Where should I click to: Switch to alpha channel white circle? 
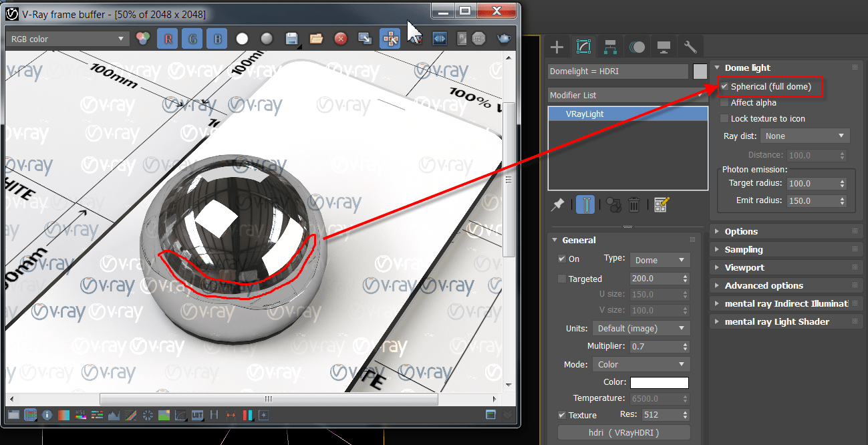[x=242, y=39]
